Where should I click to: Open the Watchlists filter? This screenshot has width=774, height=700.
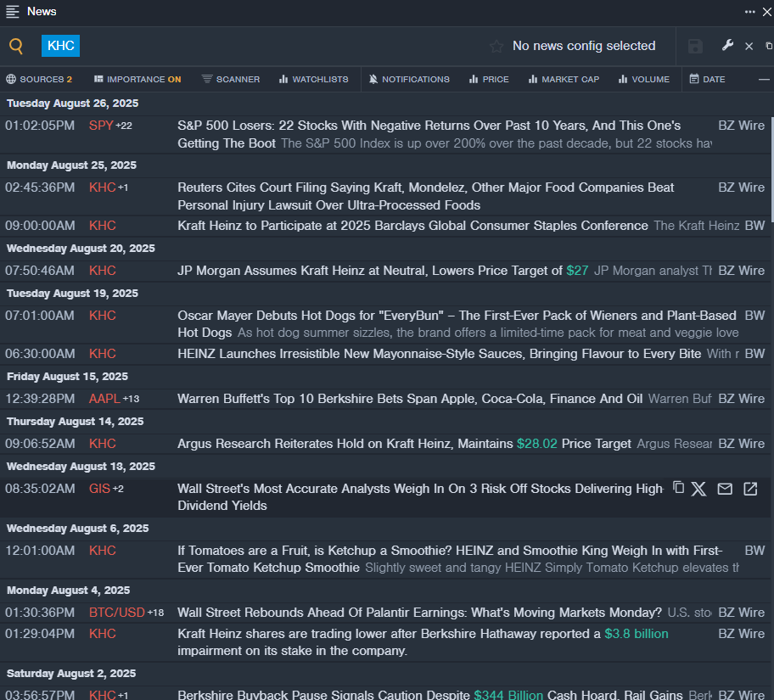313,80
